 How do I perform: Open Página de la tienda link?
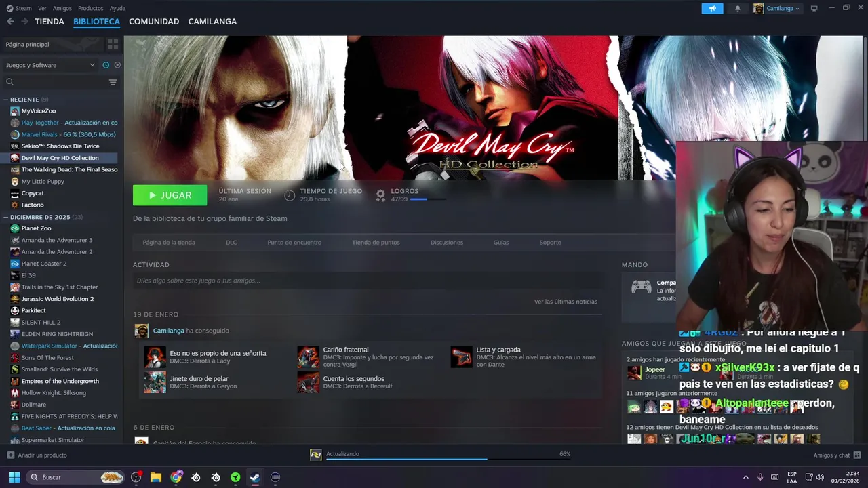pyautogui.click(x=169, y=242)
